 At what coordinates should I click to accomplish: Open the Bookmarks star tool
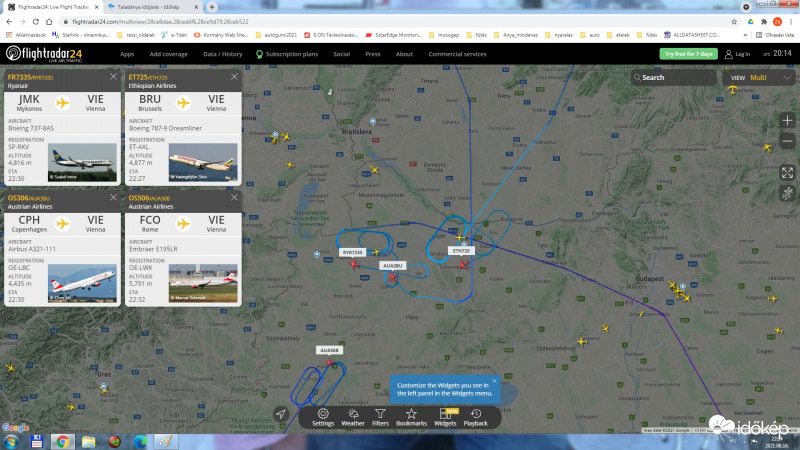coord(411,417)
